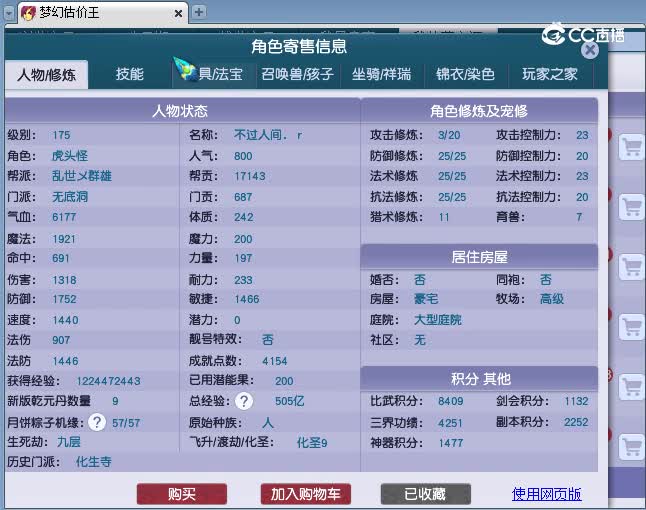Viewport: 646px width, 510px height.
Task: Click the 总经验 value 505亿
Action: pos(290,401)
